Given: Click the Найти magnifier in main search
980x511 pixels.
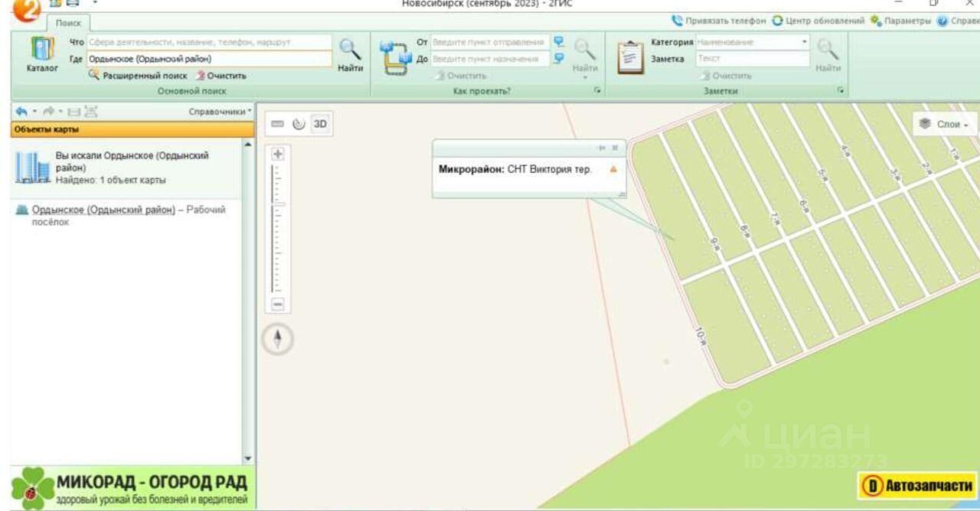Looking at the screenshot, I should coord(349,56).
